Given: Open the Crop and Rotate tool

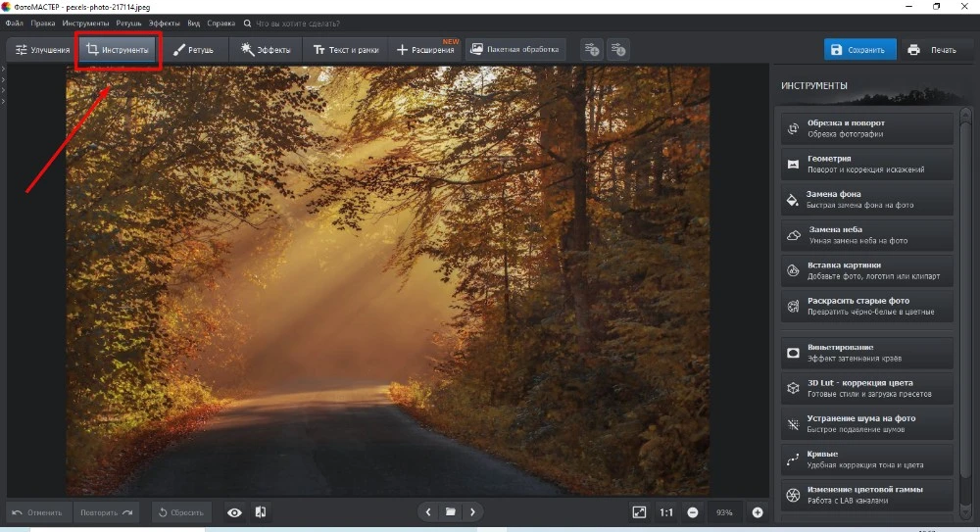Looking at the screenshot, I should [866, 128].
